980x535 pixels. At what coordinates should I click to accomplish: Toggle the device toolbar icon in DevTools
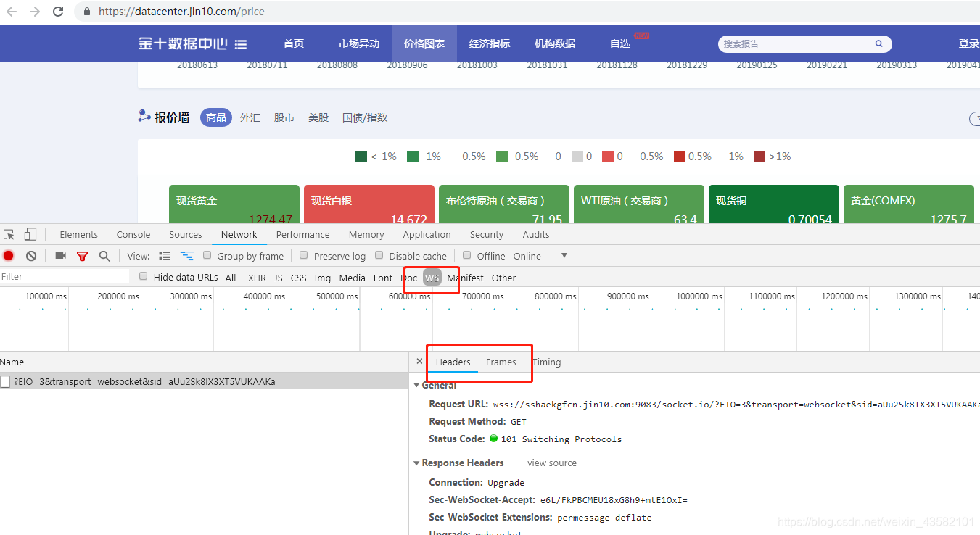pyautogui.click(x=30, y=234)
